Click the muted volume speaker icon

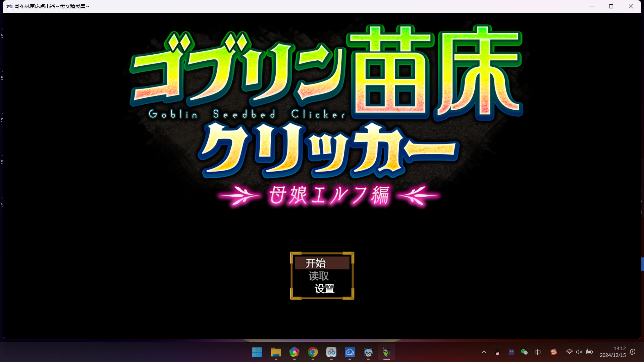(579, 352)
